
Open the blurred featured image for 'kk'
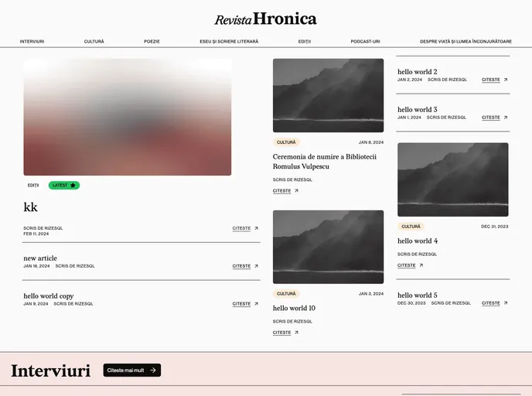(x=128, y=117)
